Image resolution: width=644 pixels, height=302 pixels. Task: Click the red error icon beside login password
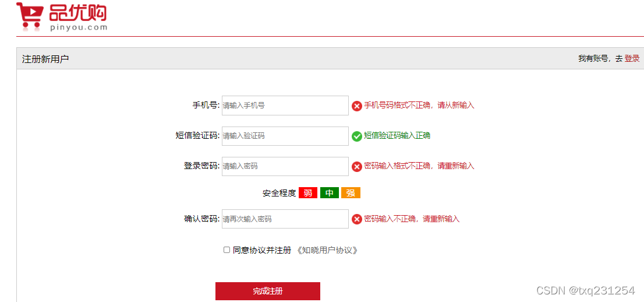pos(357,167)
